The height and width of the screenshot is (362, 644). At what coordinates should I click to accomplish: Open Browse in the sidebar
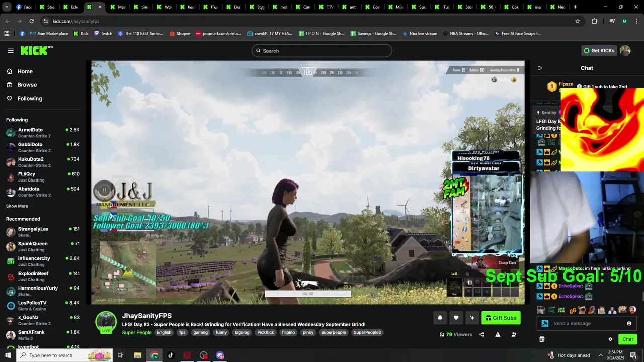click(27, 85)
